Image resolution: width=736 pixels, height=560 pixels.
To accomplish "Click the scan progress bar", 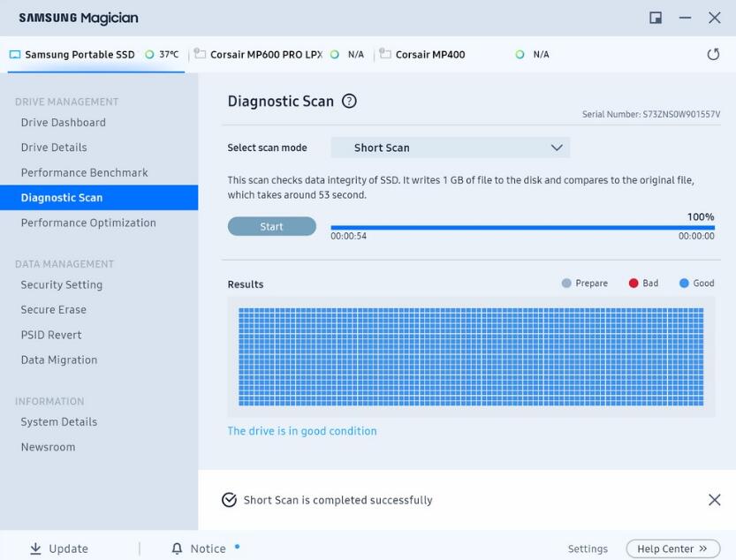I will coord(522,228).
